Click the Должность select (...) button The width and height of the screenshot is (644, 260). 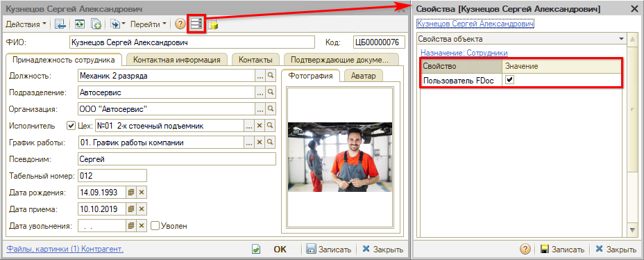click(x=260, y=76)
